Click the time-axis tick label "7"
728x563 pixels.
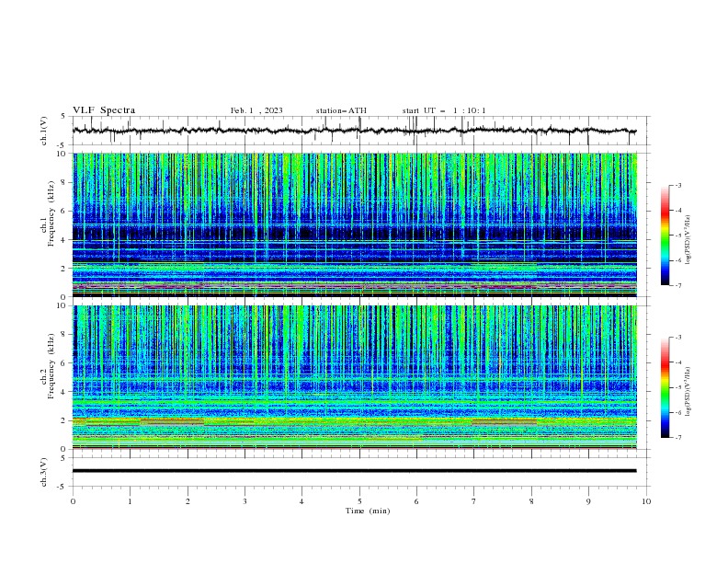[474, 501]
